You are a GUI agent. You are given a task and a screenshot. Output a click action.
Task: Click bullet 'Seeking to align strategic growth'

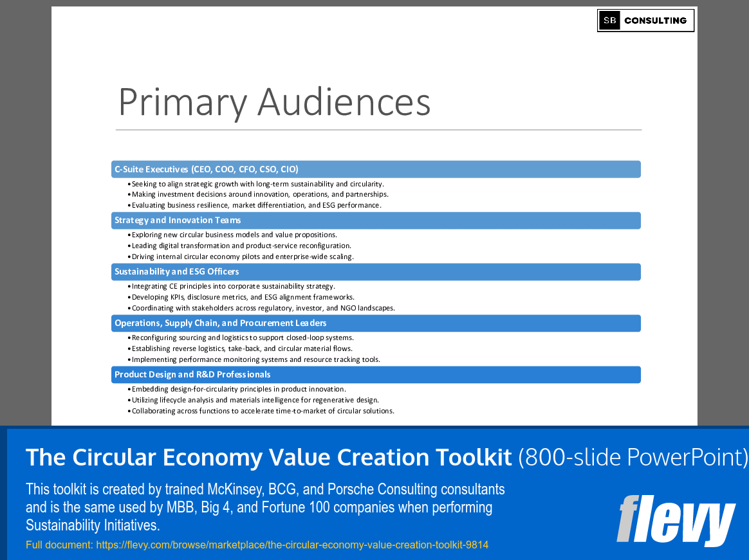pyautogui.click(x=256, y=184)
